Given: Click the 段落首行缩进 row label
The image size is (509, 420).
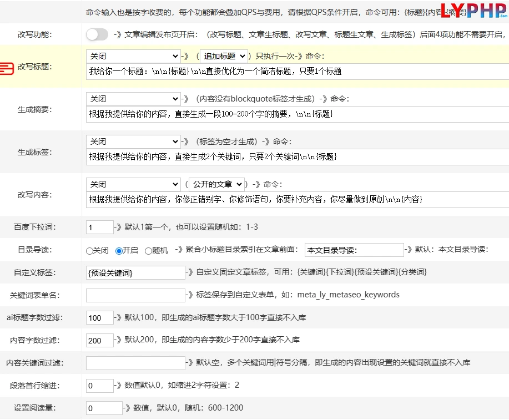Looking at the screenshot, I should coord(35,386).
